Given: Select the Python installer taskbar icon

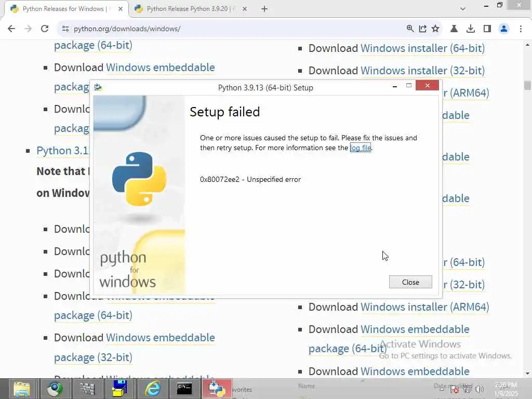Looking at the screenshot, I should tap(217, 389).
